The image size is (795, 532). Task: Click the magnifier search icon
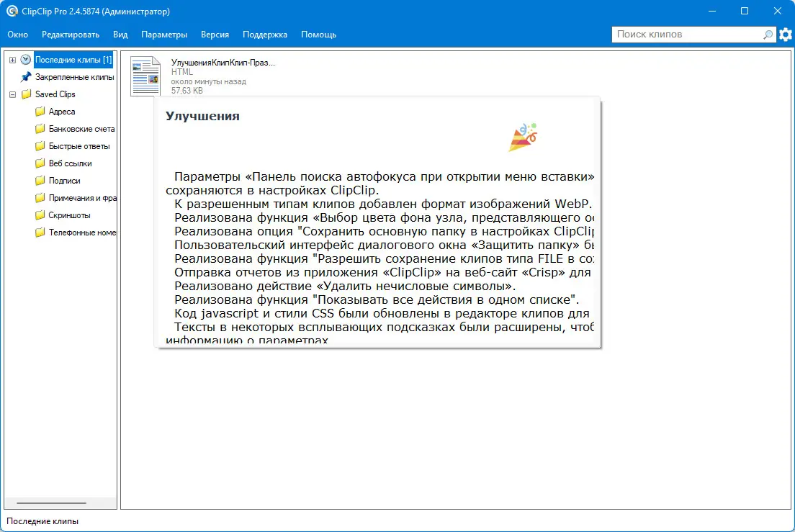click(768, 35)
